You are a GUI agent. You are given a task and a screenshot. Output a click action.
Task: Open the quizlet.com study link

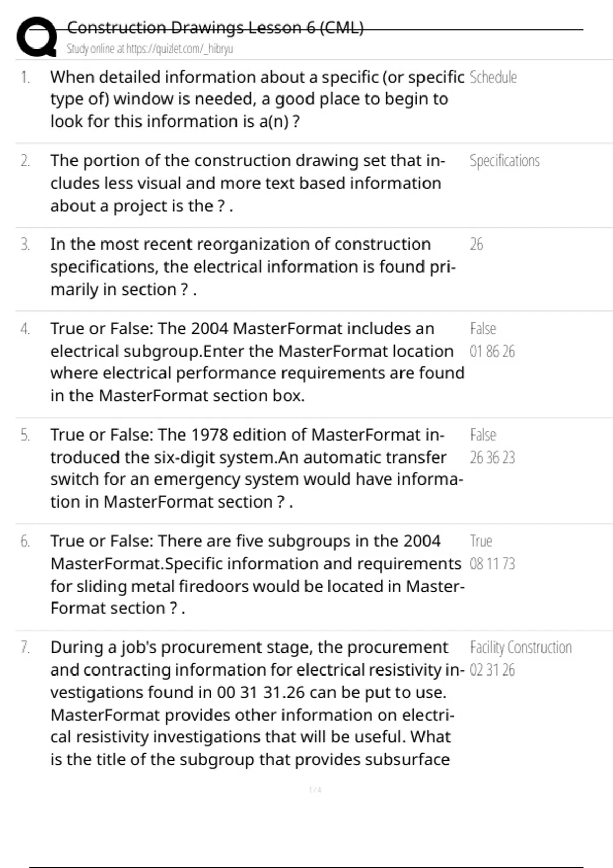tap(150, 49)
